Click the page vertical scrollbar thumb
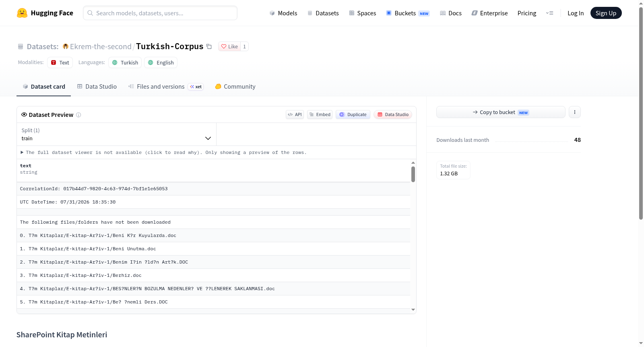Image resolution: width=644 pixels, height=347 pixels. pyautogui.click(x=641, y=113)
